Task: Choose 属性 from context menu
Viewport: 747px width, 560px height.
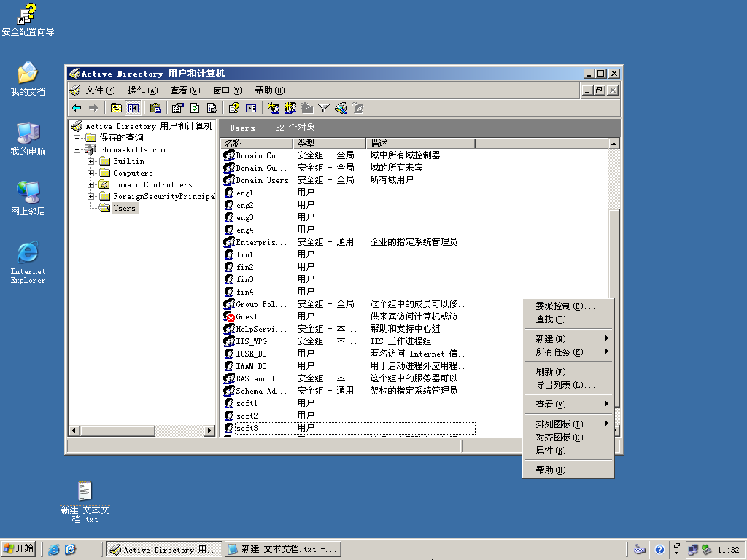Action: (x=568, y=450)
